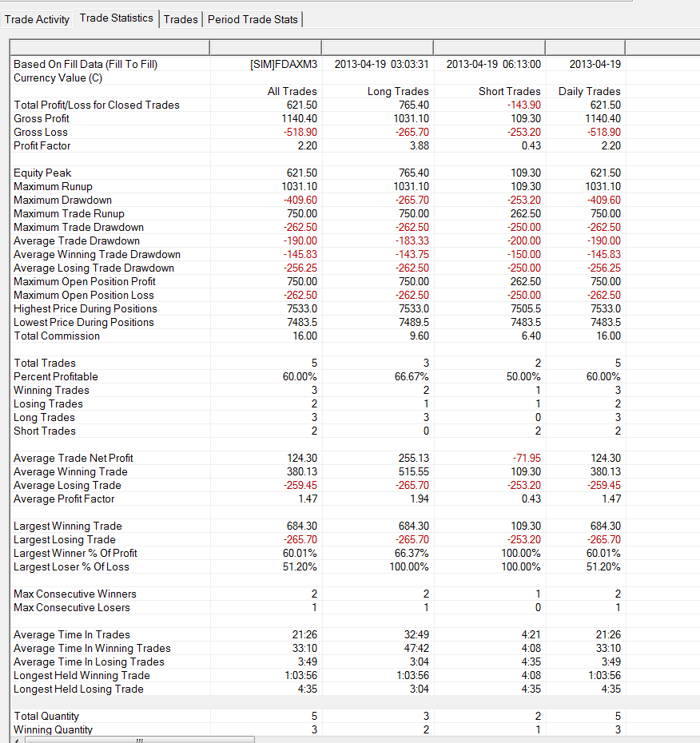Click the 7505.5 highest price value
The width and height of the screenshot is (700, 743).
(x=526, y=309)
